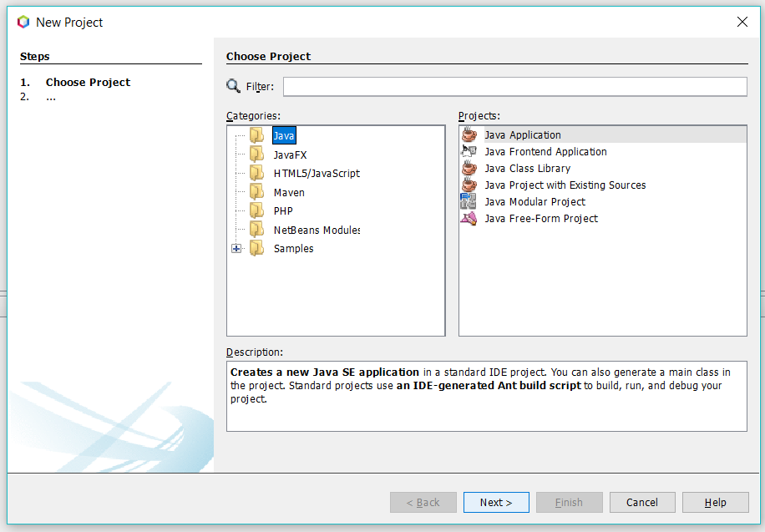Select the NetBeans Modules category
Image resolution: width=765 pixels, height=532 pixels.
[x=317, y=230]
